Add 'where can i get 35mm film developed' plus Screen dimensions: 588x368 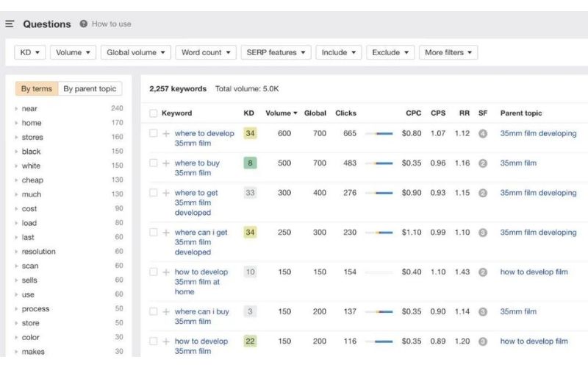(166, 233)
